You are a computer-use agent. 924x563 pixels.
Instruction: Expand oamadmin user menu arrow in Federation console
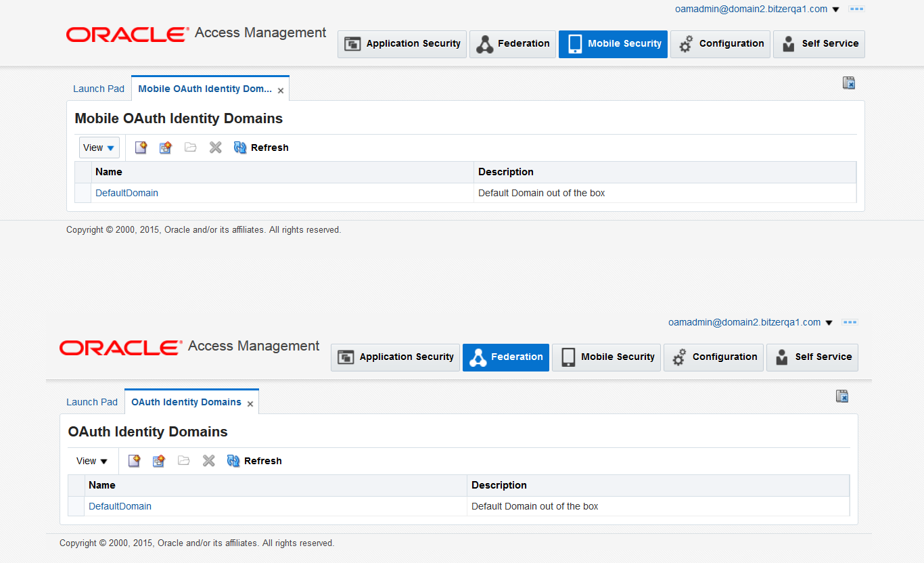[829, 323]
